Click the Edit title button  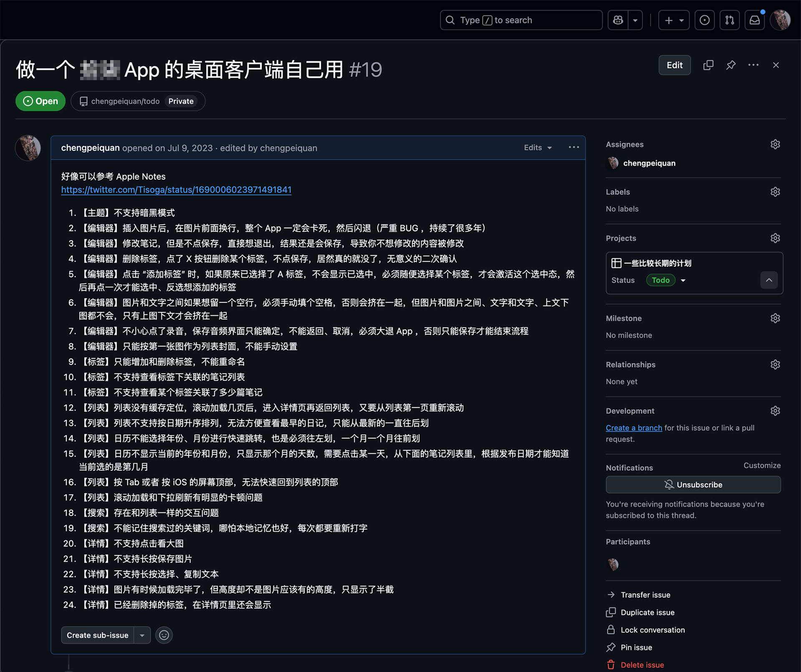tap(674, 65)
